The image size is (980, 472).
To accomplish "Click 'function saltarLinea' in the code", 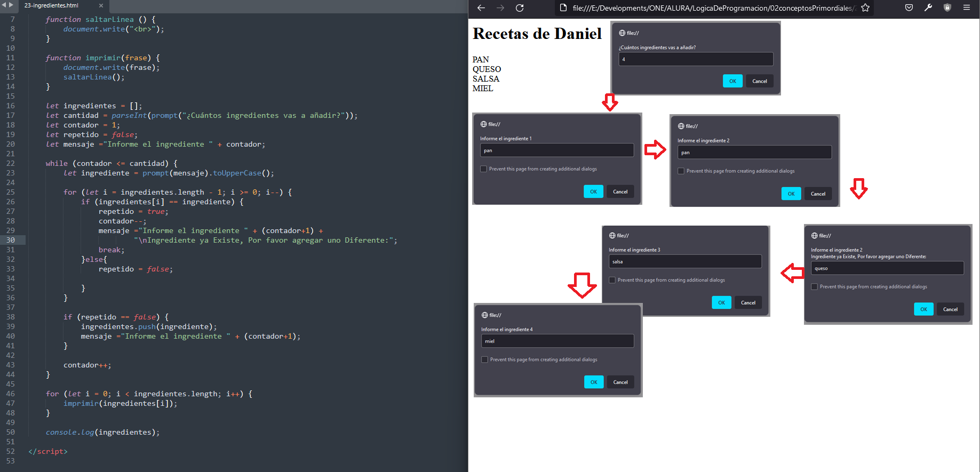I will click(x=90, y=19).
